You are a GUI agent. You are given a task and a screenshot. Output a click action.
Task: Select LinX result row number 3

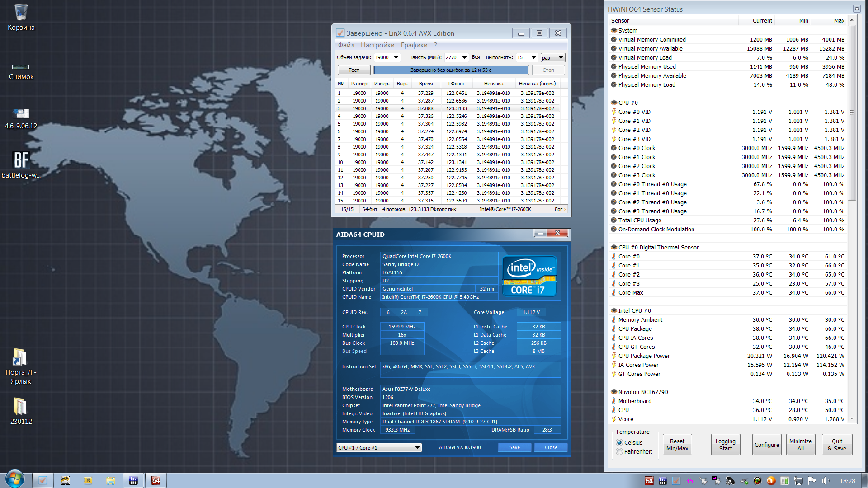(448, 108)
